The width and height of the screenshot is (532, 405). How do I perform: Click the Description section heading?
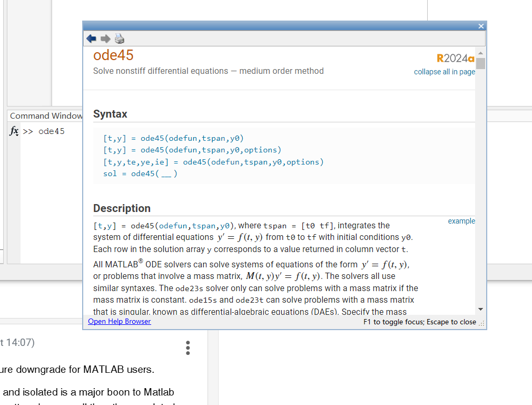click(122, 208)
